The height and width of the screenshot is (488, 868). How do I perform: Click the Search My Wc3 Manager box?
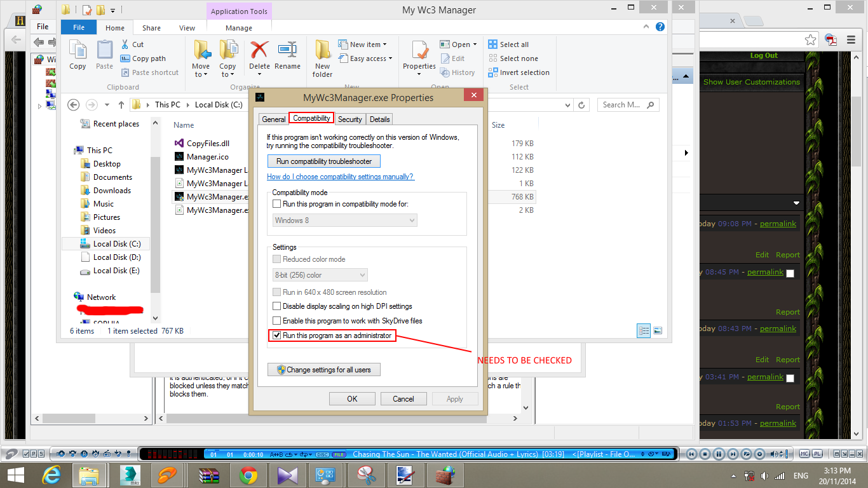pos(628,105)
